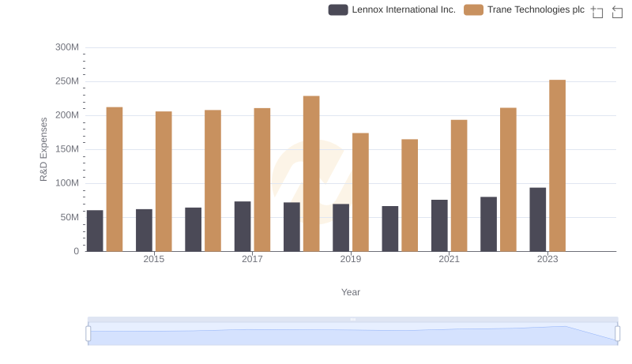The image size is (632, 364).
Task: Click the Lennox 2017 bar
Action: tap(243, 227)
